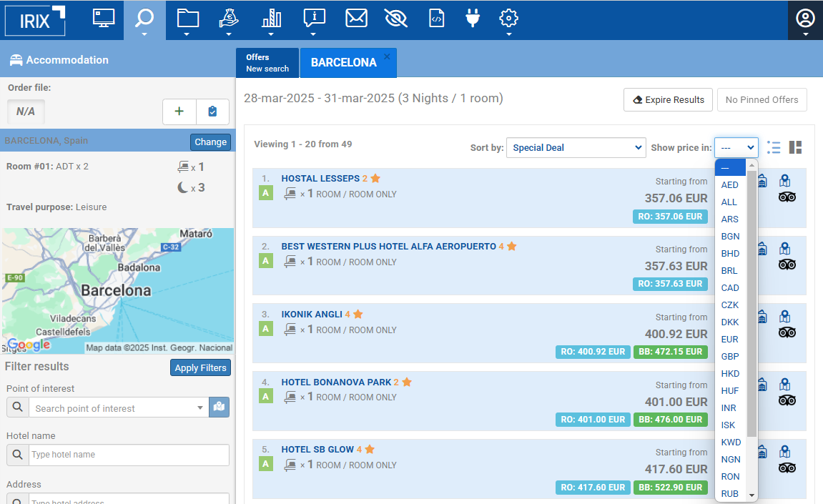Select EUR in the currency list

click(729, 340)
